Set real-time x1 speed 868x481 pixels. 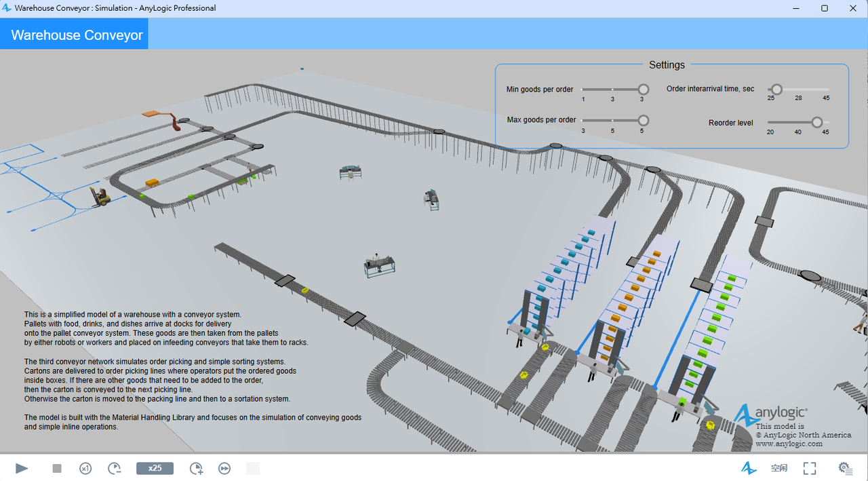click(x=85, y=468)
